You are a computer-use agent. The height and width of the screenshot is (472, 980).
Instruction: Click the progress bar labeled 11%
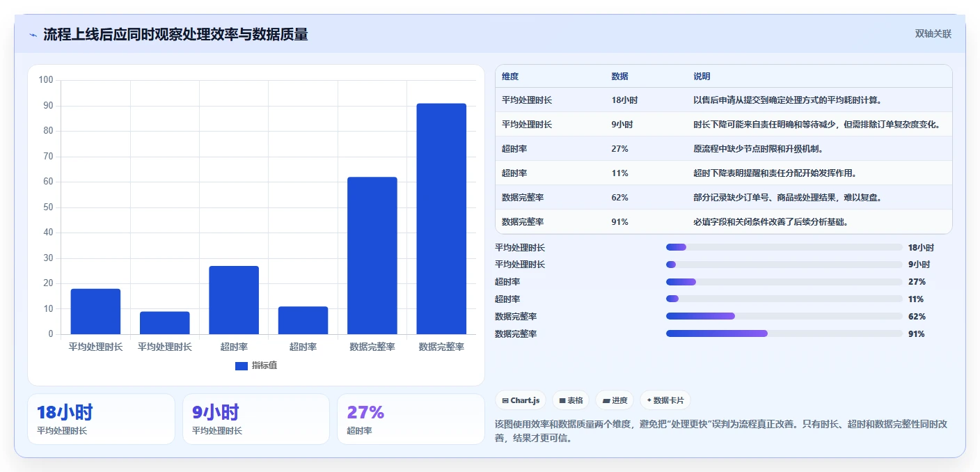(x=784, y=299)
